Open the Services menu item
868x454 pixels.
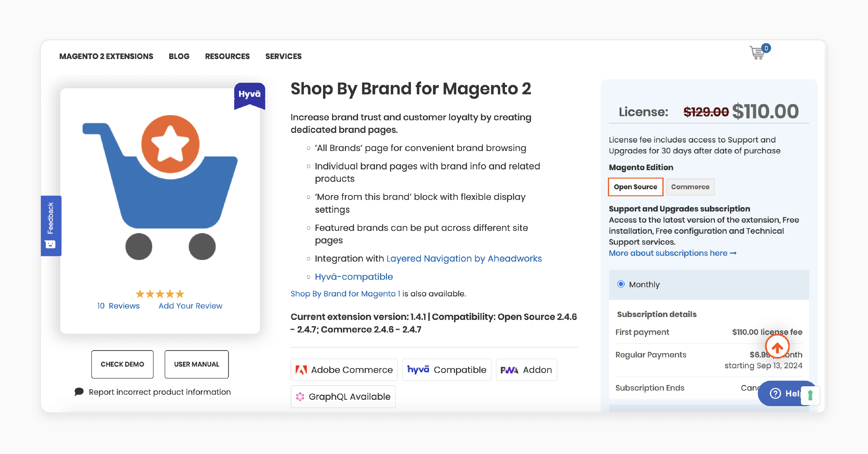click(283, 56)
